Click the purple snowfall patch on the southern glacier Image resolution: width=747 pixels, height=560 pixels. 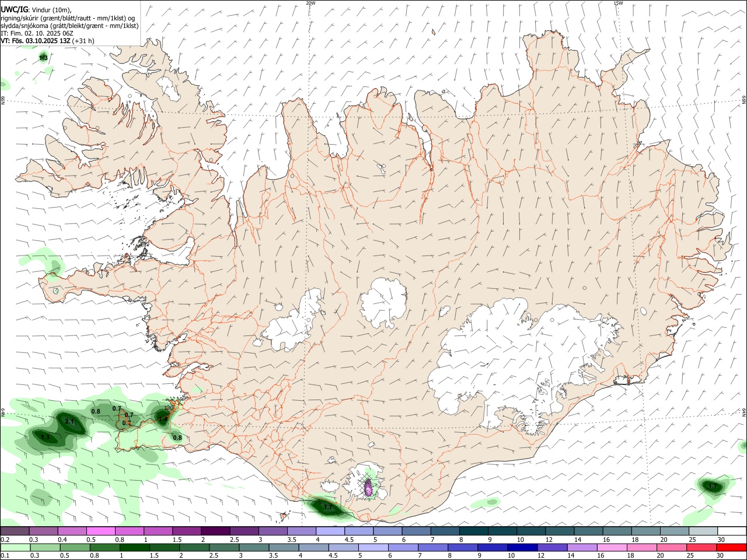(x=368, y=488)
